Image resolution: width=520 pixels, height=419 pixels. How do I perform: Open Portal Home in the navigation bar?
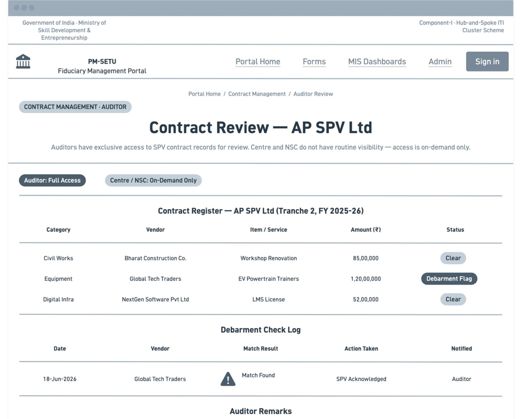(x=258, y=62)
